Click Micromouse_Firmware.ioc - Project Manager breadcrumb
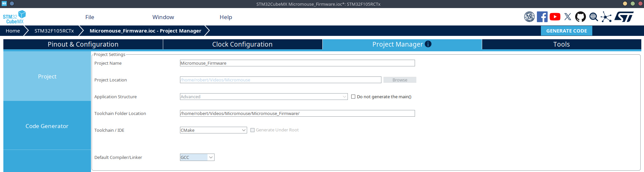Image resolution: width=644 pixels, height=172 pixels. tap(145, 31)
